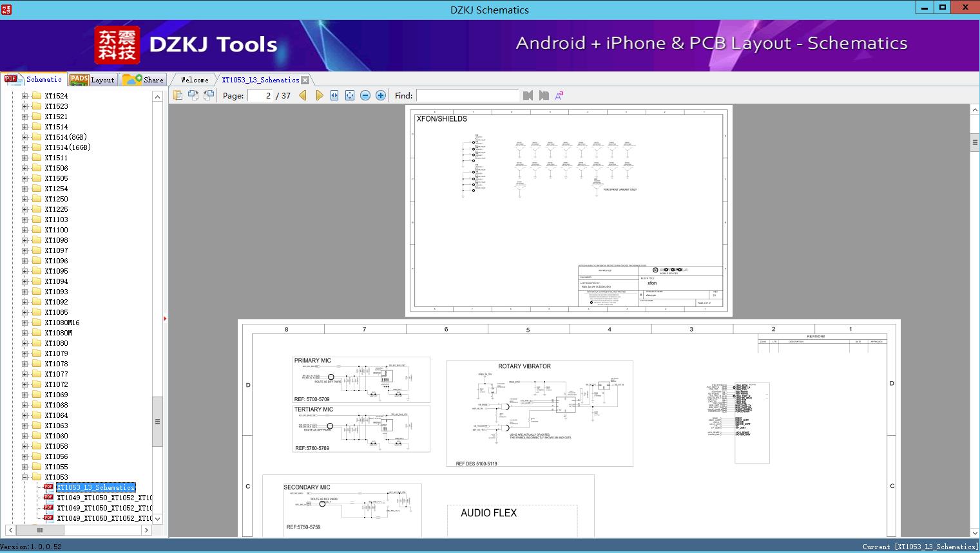The image size is (980, 553).
Task: Click the ROTARY VIBRATOR schematic block
Action: [x=539, y=413]
